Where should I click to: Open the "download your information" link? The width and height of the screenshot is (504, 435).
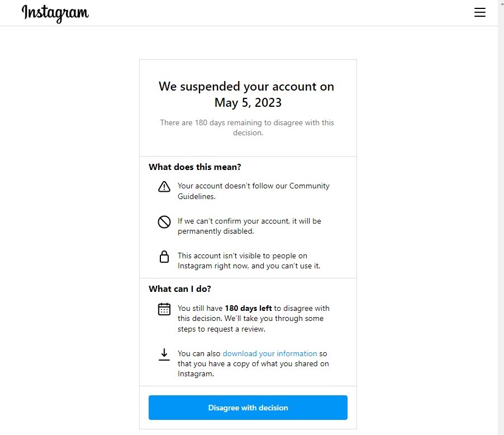270,353
